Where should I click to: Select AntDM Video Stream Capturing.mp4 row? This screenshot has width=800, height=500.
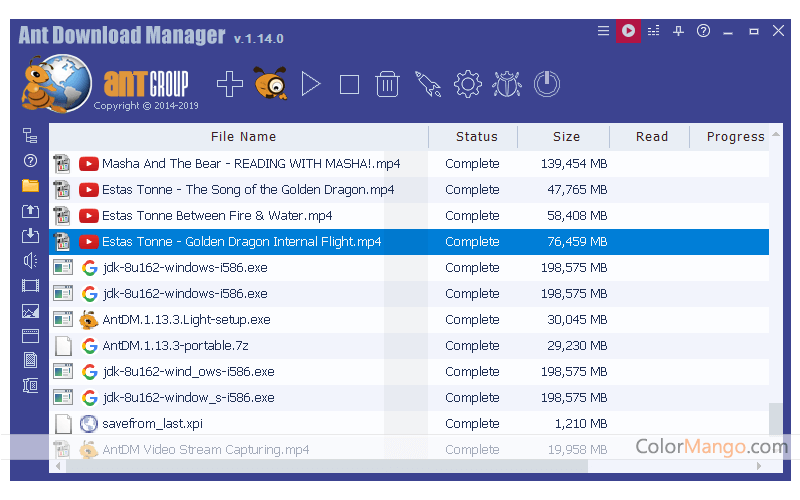click(409, 450)
